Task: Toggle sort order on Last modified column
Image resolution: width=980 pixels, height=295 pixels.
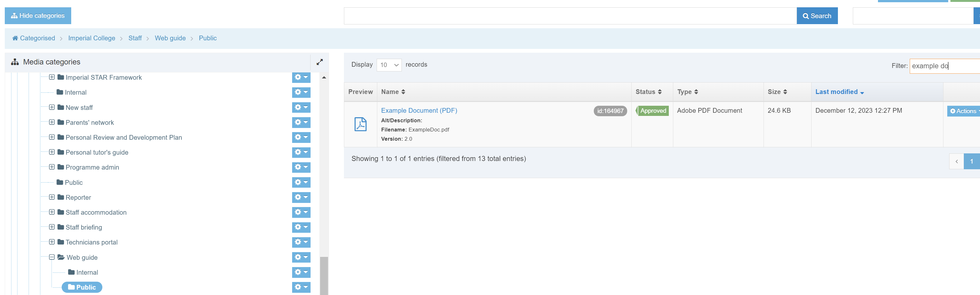Action: tap(839, 92)
